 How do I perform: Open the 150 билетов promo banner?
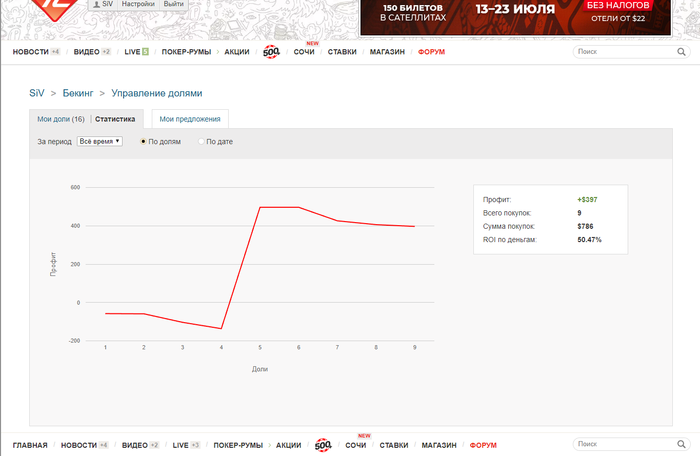[x=516, y=17]
